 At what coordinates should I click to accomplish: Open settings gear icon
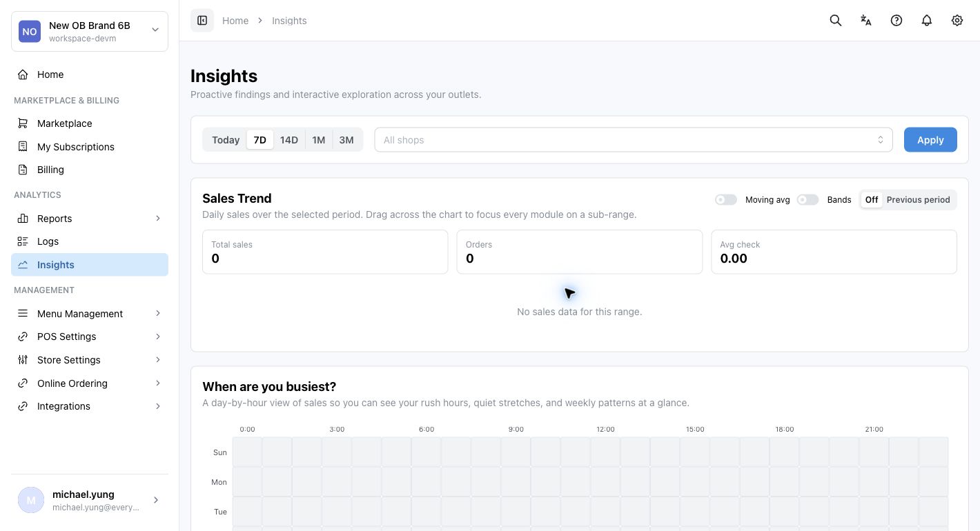point(957,21)
